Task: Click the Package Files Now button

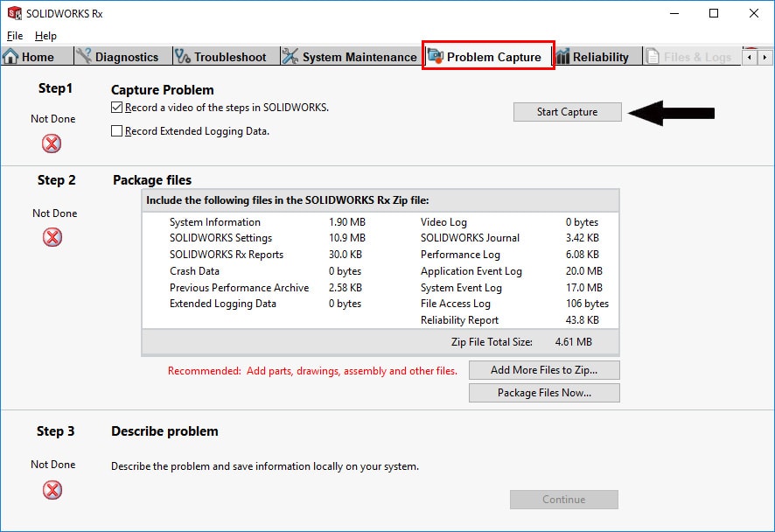Action: coord(544,393)
